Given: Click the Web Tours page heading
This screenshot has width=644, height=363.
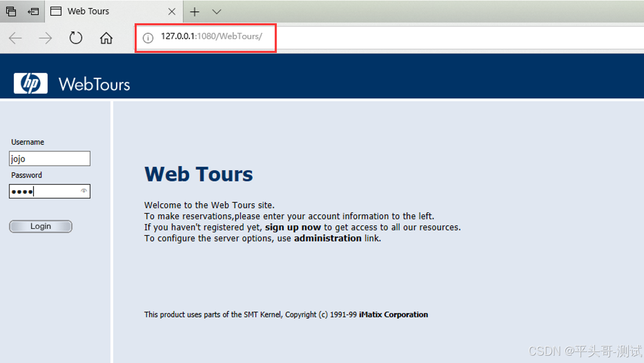Looking at the screenshot, I should [199, 174].
